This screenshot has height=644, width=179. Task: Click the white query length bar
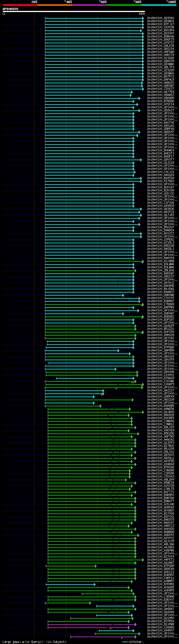74,11
